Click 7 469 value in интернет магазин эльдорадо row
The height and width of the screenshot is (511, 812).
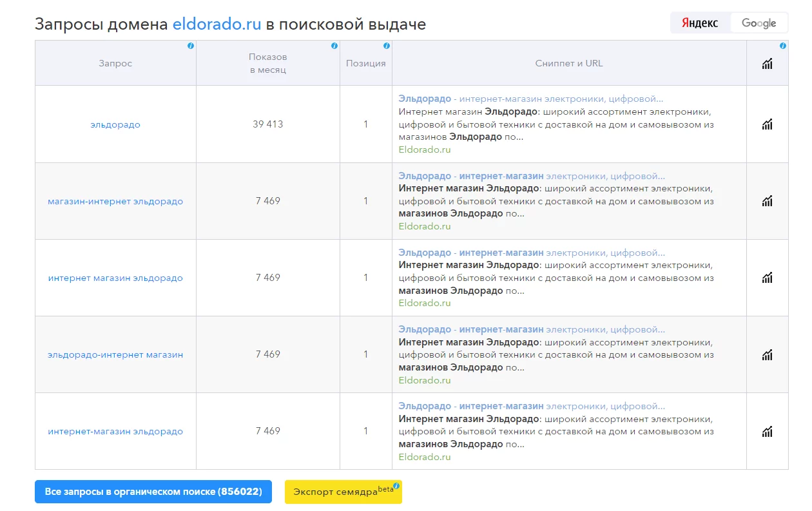click(268, 278)
